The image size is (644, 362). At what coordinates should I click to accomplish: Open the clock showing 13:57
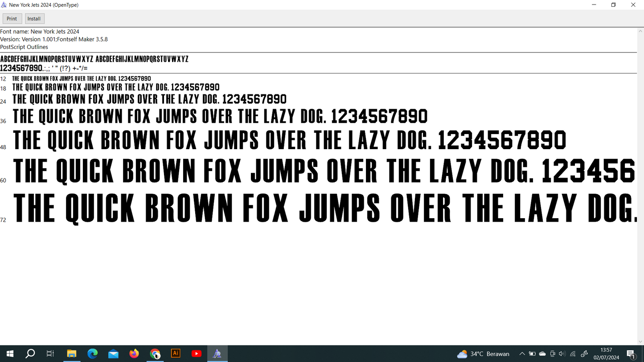pos(606,354)
